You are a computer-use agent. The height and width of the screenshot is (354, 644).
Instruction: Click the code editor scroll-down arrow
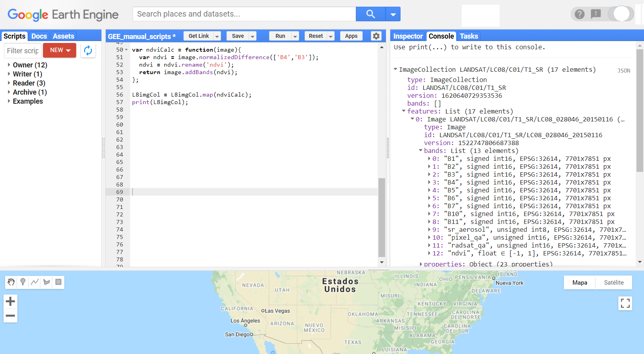coord(382,263)
